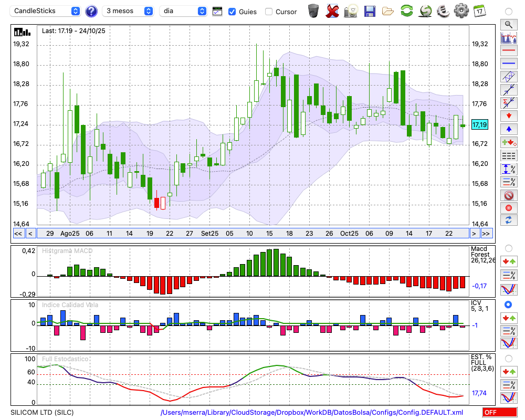Click the Config.DEFAULT.xml file path
This screenshot has height=420, width=525.
pos(312,413)
